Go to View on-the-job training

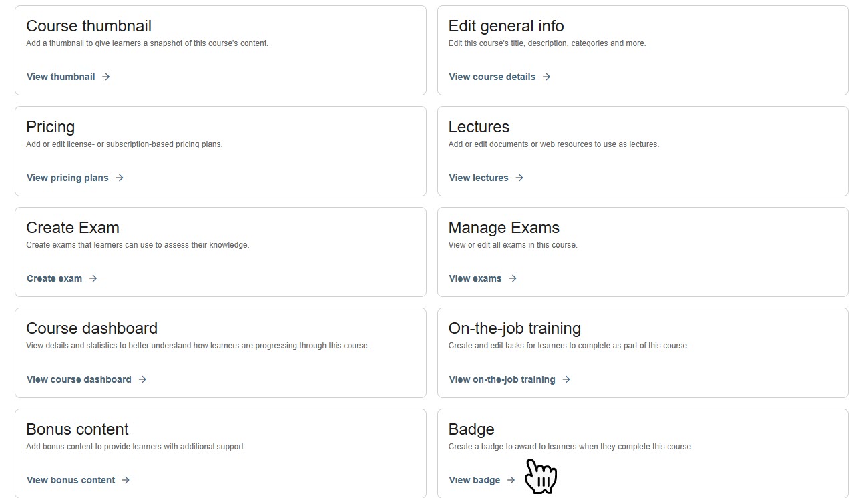[x=502, y=379]
